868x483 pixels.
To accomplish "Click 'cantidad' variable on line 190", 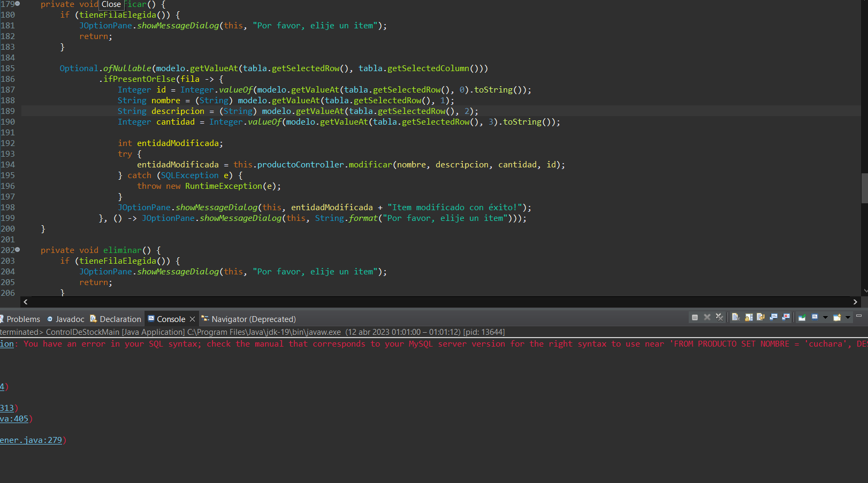I will coord(176,122).
